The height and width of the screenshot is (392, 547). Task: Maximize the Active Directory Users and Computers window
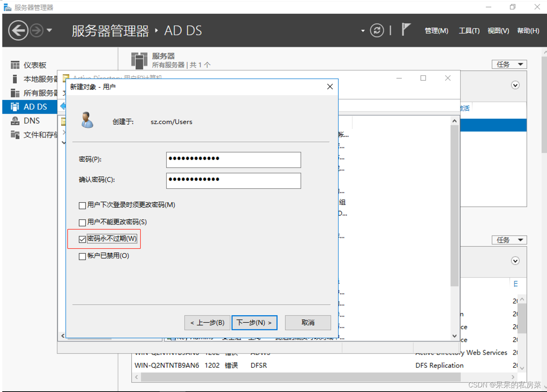(423, 78)
